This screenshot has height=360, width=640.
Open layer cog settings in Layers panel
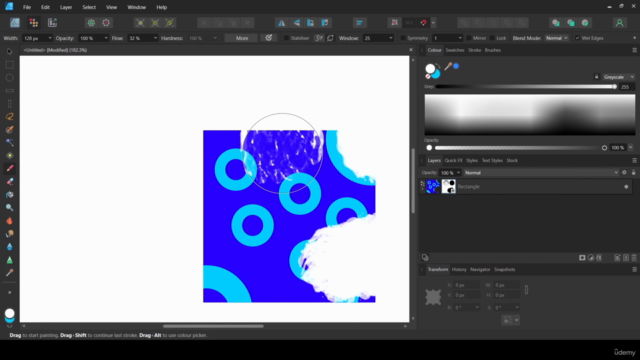(x=624, y=173)
